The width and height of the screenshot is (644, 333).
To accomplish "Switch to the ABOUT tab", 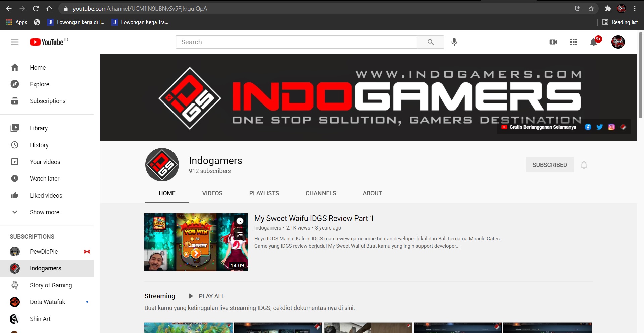I will [x=372, y=193].
